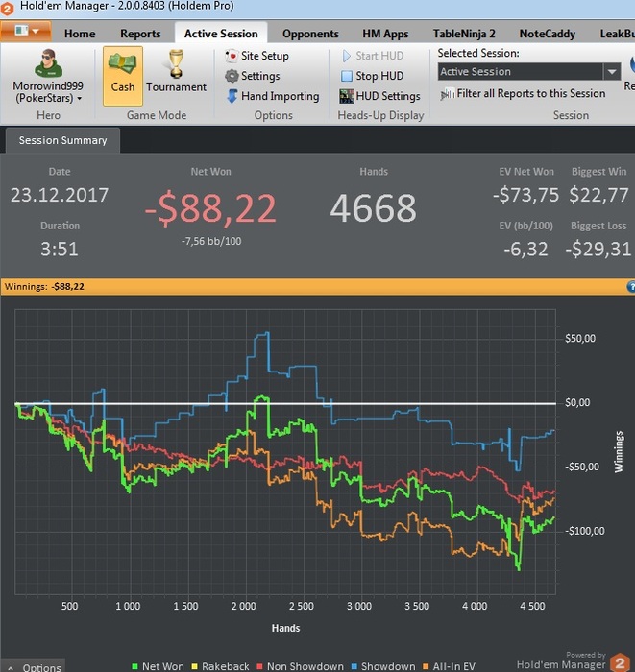The height and width of the screenshot is (672, 635).
Task: Click the Biggest Win value $22,77
Action: (599, 196)
